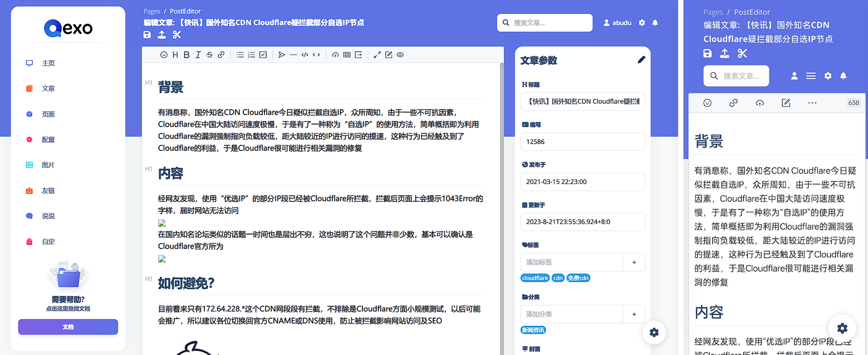Toggle the preview eye icon in editor toolbar
Screen dimensions: 868x355
(x=400, y=55)
